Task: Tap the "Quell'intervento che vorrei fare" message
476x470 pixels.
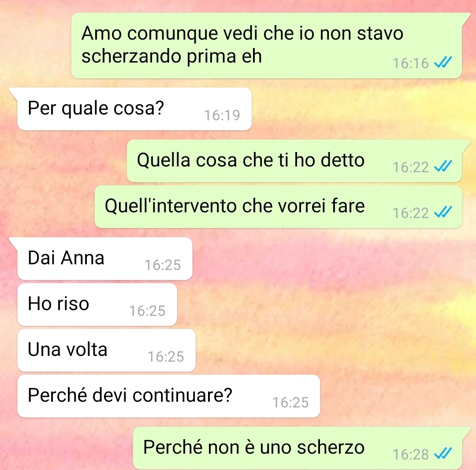Action: [278, 207]
